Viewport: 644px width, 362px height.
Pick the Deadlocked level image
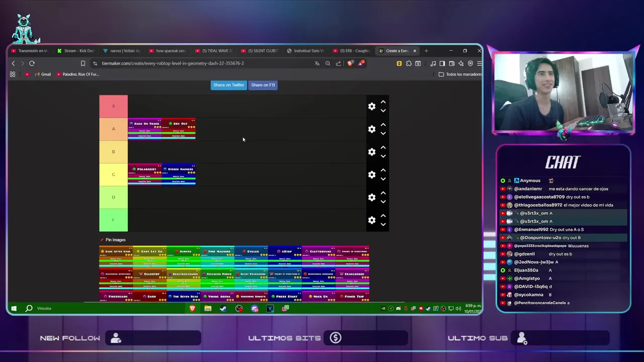352,279
